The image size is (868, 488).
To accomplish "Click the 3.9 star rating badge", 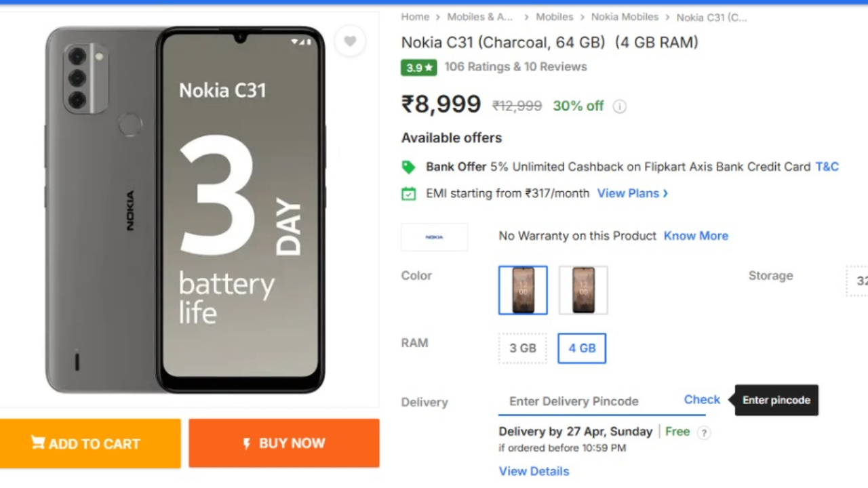I will tap(418, 67).
